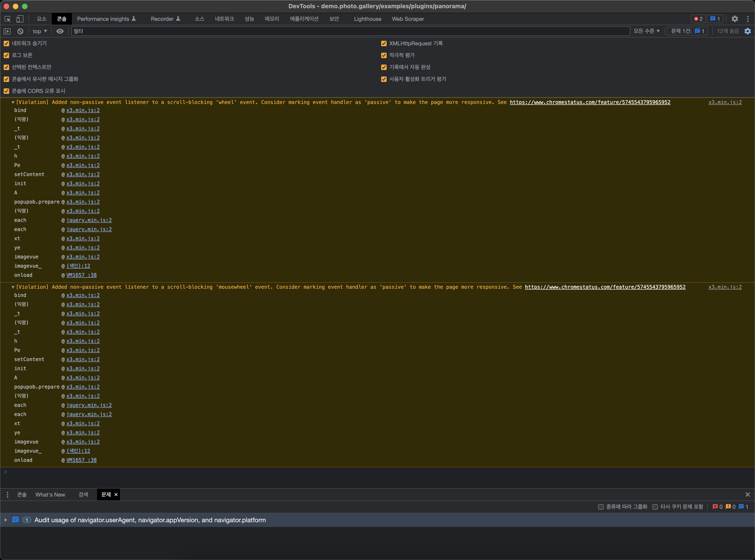
Task: Open x3.min.js:2 source link for 'wheel' violation
Action: (x=725, y=102)
